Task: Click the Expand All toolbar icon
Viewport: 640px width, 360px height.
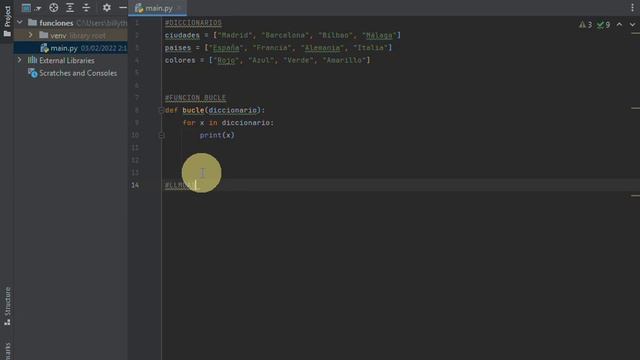Action: [x=70, y=8]
